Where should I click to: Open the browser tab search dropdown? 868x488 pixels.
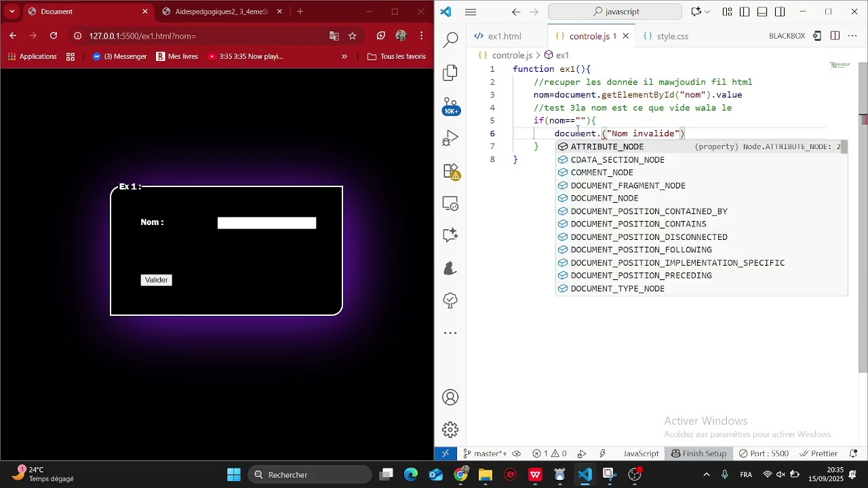(12, 12)
